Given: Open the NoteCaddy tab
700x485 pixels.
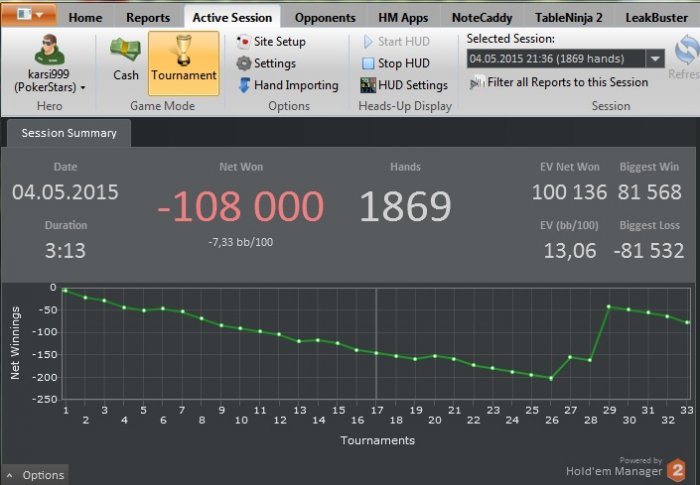Looking at the screenshot, I should [482, 17].
